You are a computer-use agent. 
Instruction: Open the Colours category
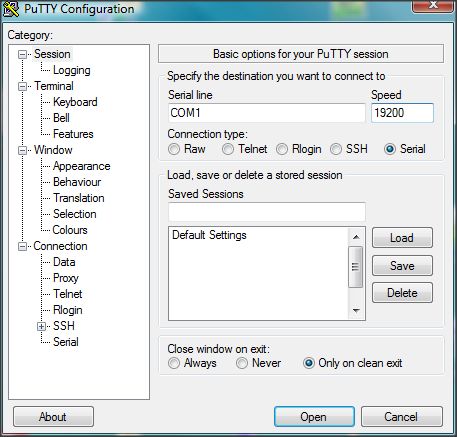pos(70,230)
